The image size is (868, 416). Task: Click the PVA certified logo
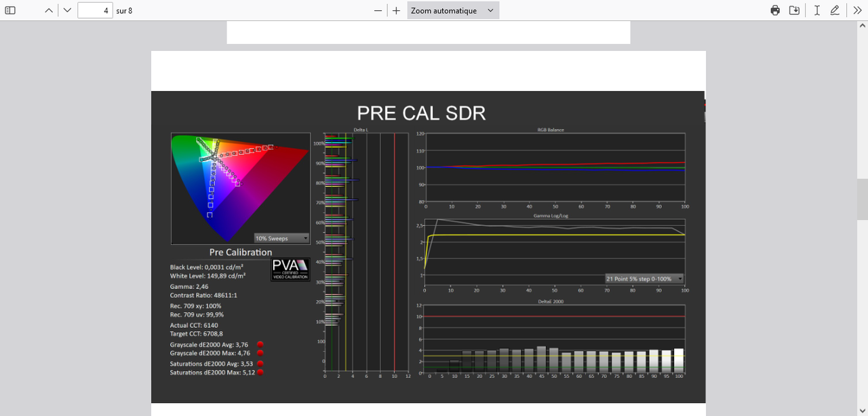click(x=290, y=269)
